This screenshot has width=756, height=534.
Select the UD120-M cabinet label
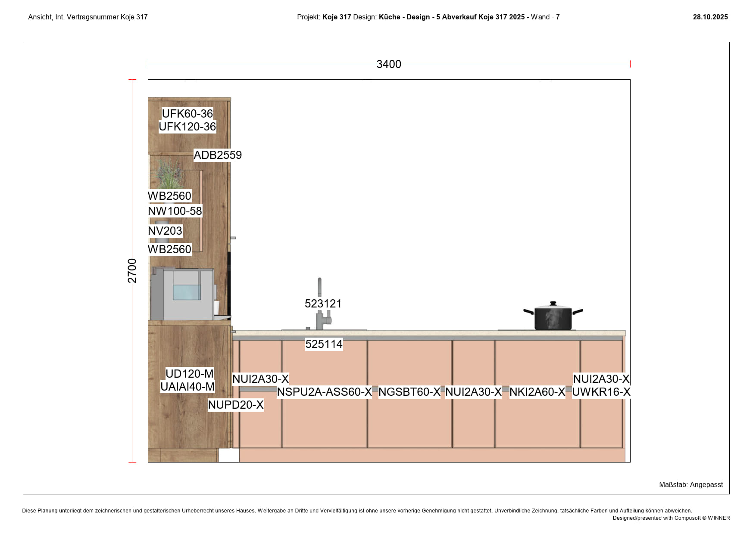coord(189,373)
